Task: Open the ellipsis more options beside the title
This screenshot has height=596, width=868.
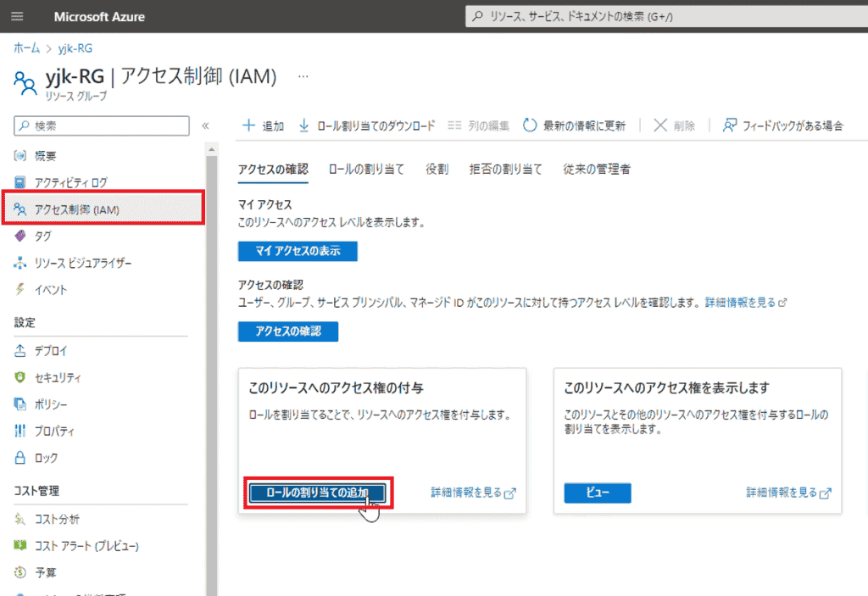Action: coord(303,76)
